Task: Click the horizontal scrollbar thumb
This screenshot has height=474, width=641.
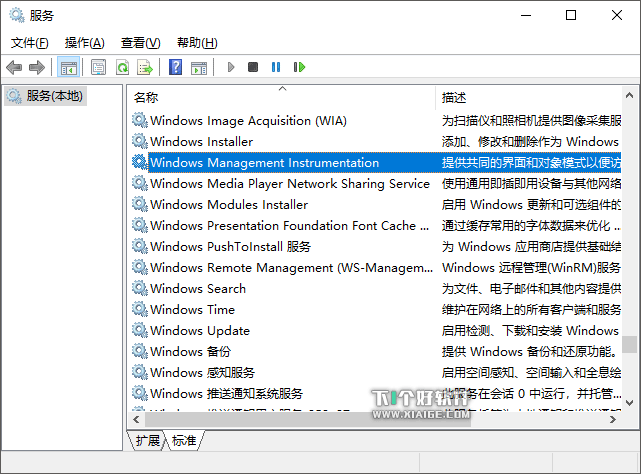Action: [308, 419]
